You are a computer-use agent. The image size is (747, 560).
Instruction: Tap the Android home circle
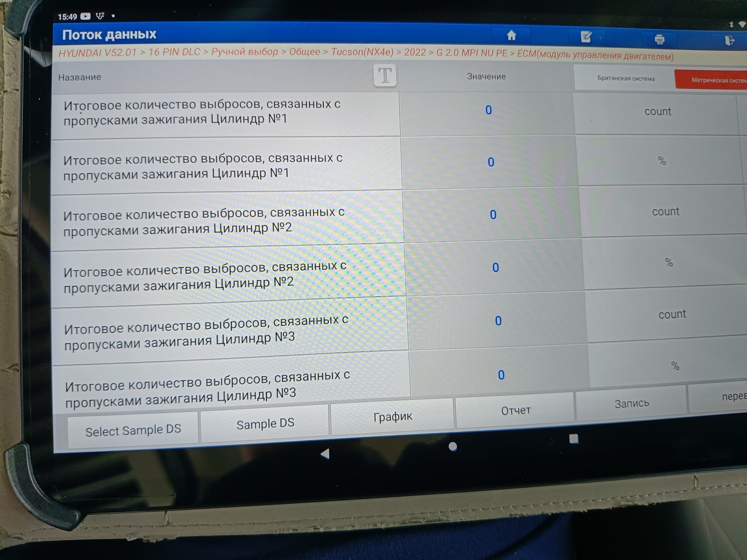click(453, 446)
